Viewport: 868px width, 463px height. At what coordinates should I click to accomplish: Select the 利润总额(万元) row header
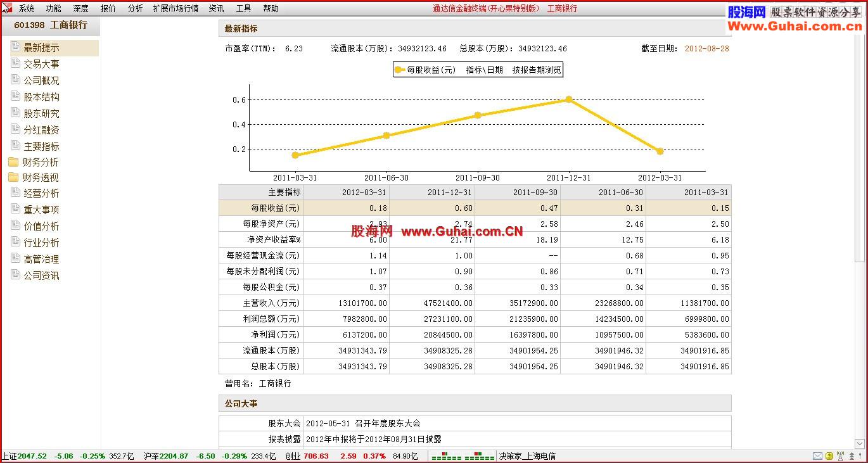(262, 319)
